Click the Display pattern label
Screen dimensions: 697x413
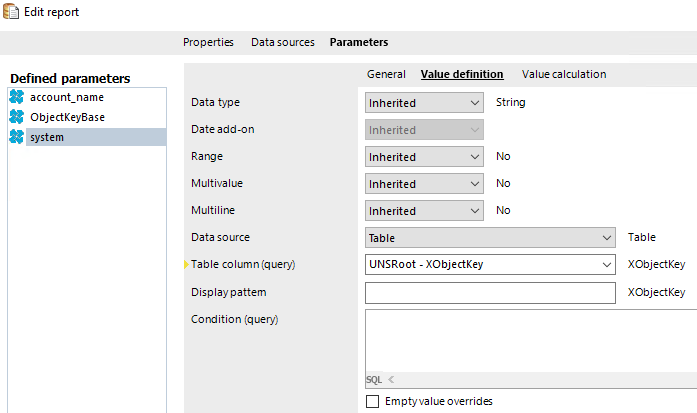[x=228, y=292]
